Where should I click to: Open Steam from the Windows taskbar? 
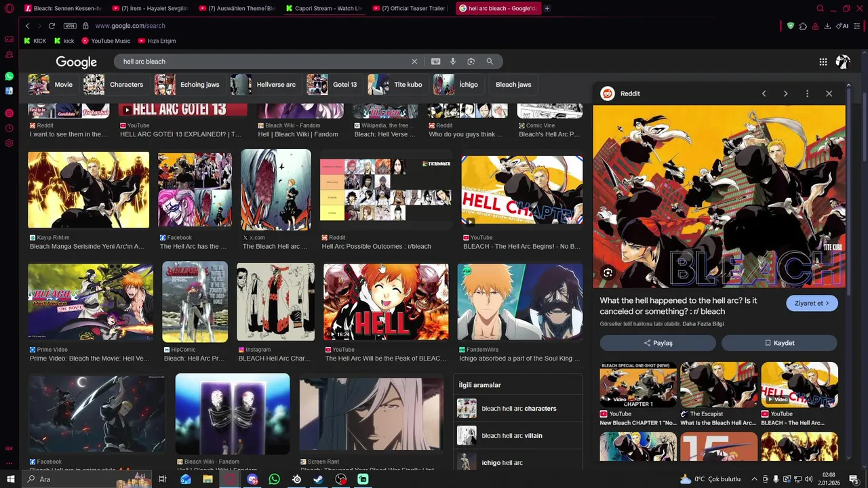318,479
